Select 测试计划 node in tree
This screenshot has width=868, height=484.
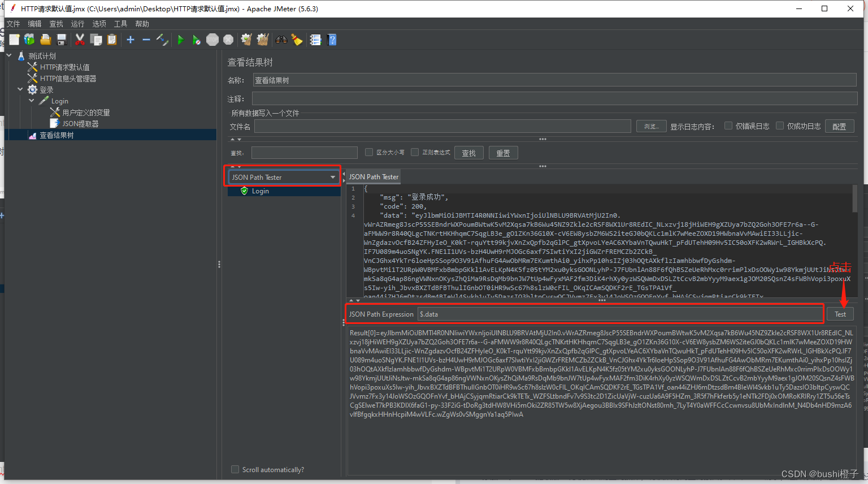tap(42, 56)
